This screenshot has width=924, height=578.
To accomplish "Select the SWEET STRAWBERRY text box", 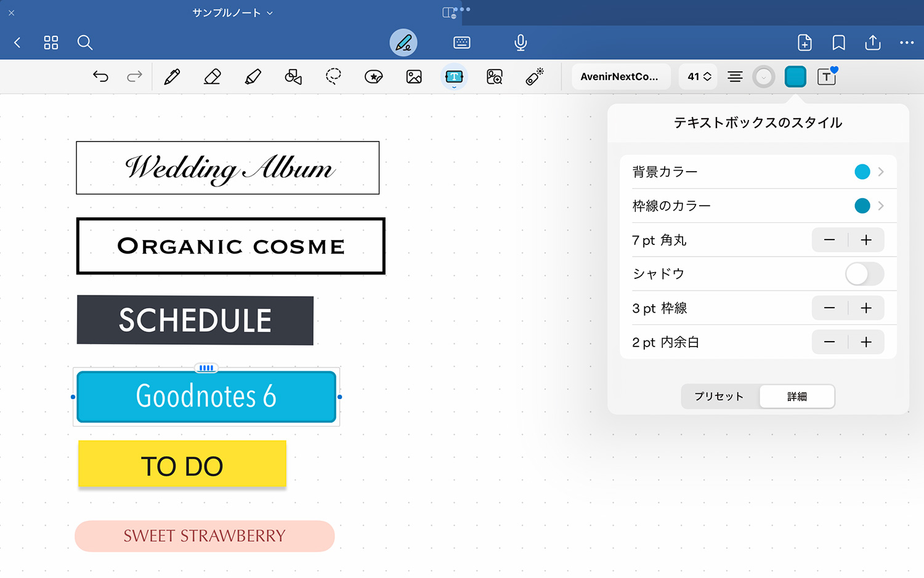I will pos(205,536).
